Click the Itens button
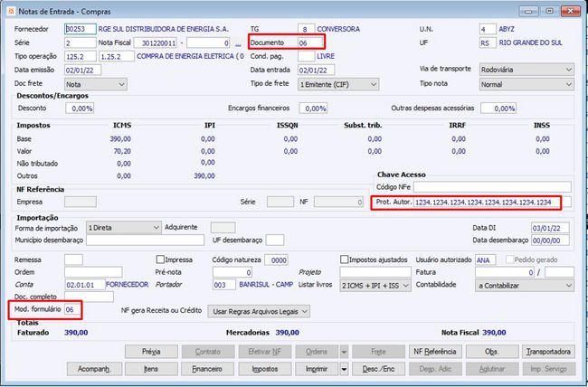This screenshot has height=387, width=588. pos(151,369)
